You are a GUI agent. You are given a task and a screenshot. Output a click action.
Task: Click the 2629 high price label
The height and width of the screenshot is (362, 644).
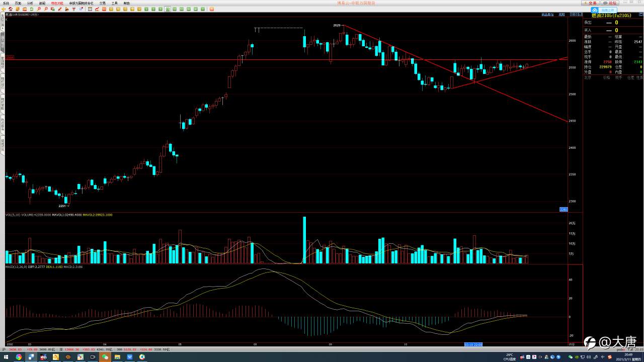coord(337,25)
